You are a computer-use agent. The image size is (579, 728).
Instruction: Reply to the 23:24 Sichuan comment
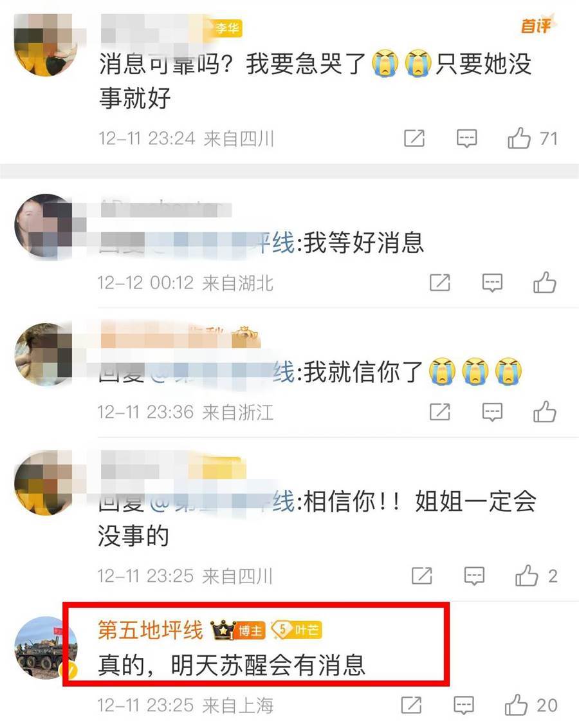(466, 138)
